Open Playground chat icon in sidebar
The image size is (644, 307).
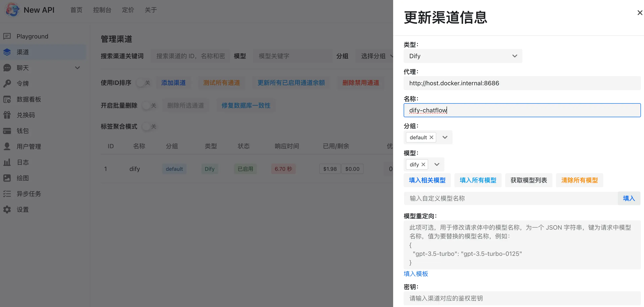click(7, 36)
